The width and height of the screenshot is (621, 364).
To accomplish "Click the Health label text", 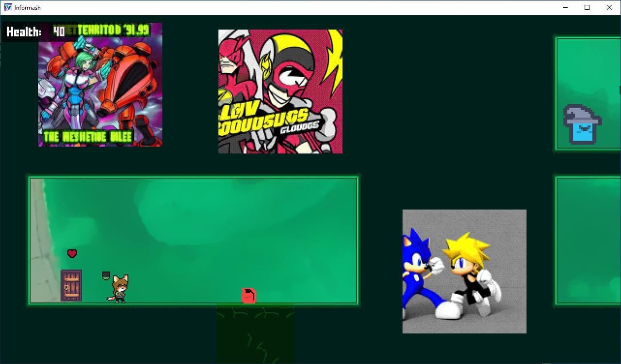I will pos(24,32).
